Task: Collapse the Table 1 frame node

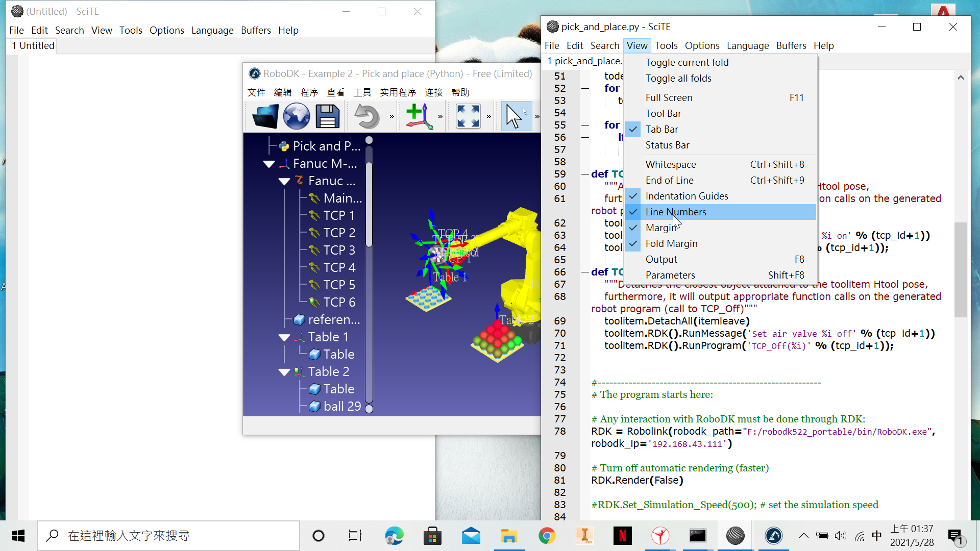Action: click(x=284, y=337)
